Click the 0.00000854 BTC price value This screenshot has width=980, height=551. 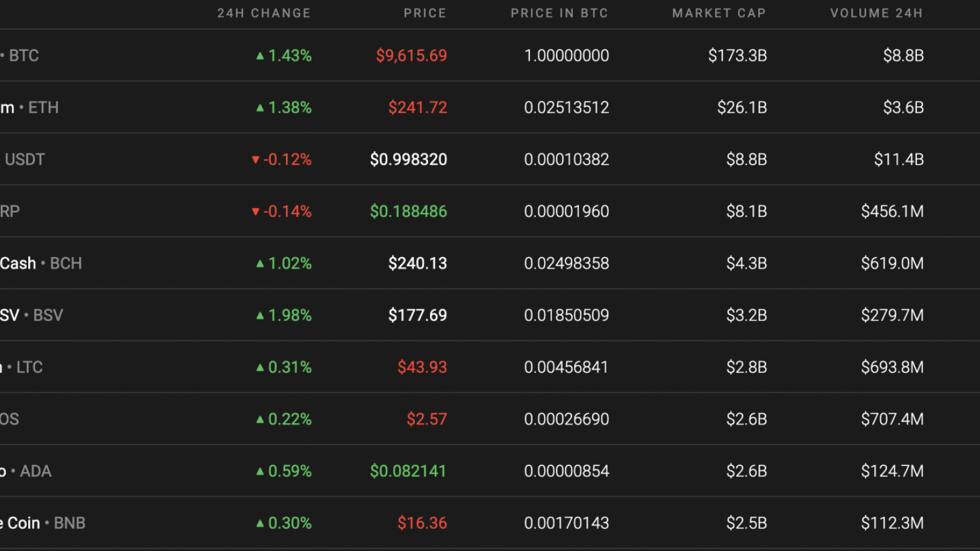(567, 471)
